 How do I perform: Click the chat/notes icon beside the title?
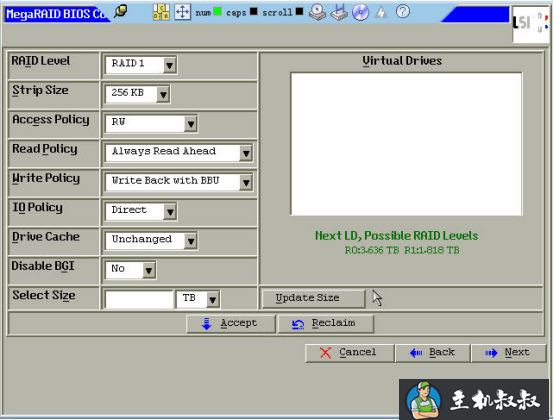pyautogui.click(x=121, y=12)
